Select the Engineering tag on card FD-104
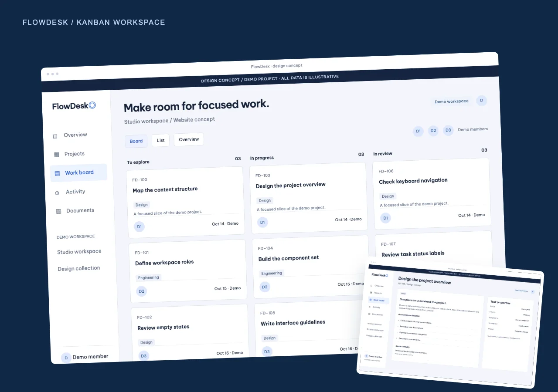 click(x=272, y=274)
